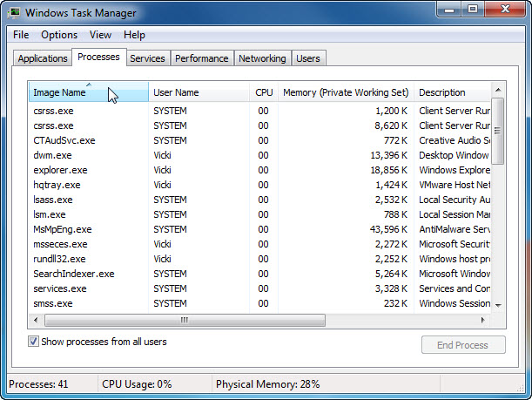The image size is (532, 400).
Task: Open the File menu
Action: pyautogui.click(x=21, y=35)
